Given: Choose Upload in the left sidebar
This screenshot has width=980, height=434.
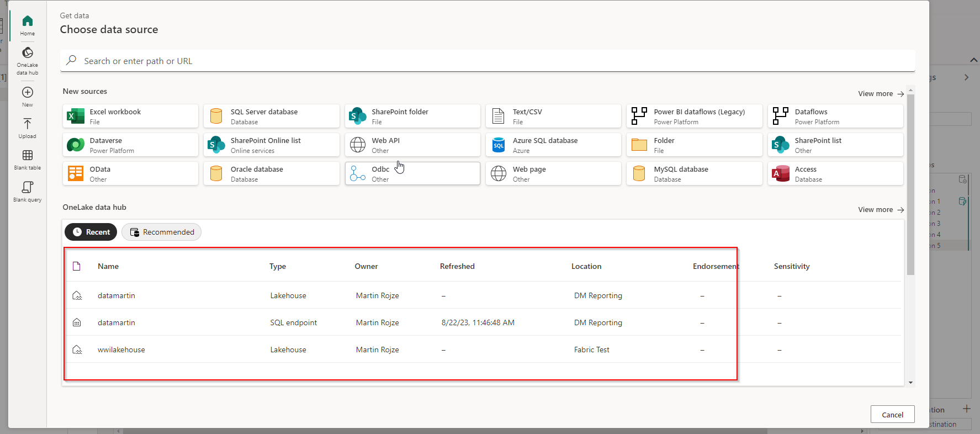Looking at the screenshot, I should (28, 128).
